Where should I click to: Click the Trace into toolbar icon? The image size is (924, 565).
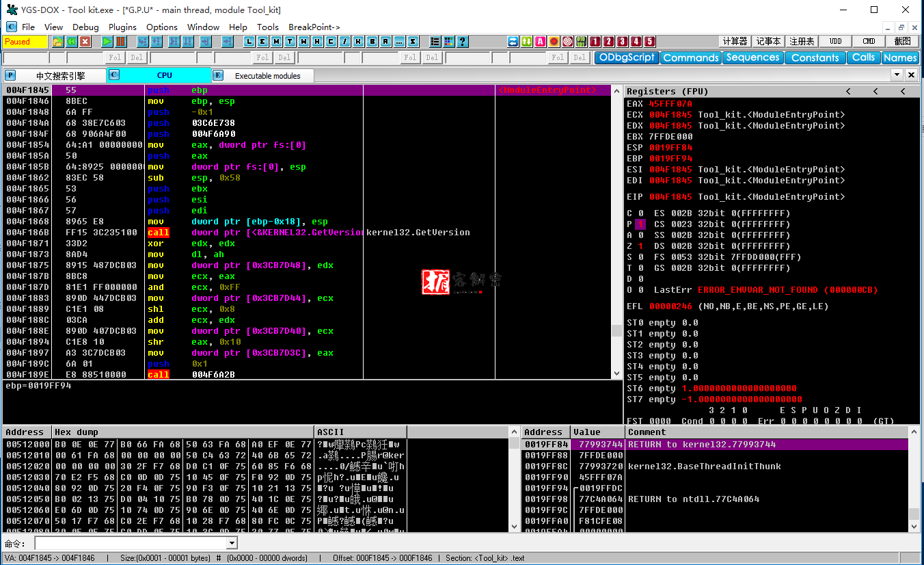coord(174,42)
